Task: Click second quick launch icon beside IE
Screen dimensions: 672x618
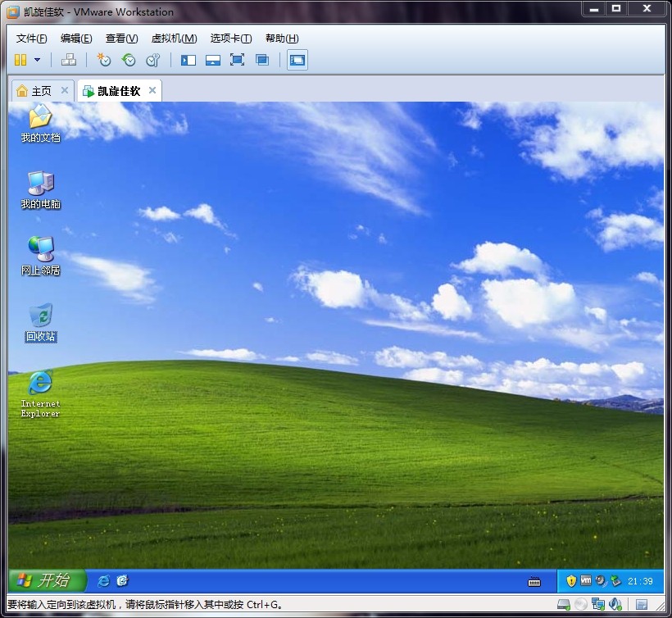Action: coord(122,581)
